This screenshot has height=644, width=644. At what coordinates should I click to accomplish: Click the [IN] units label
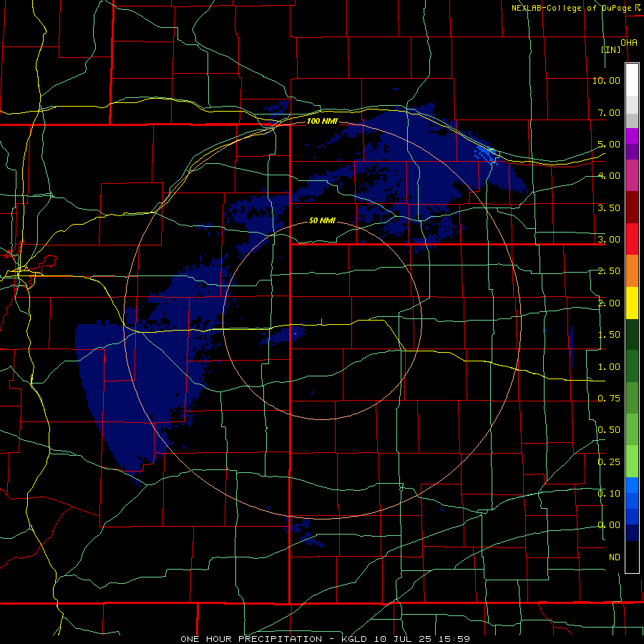pyautogui.click(x=611, y=49)
